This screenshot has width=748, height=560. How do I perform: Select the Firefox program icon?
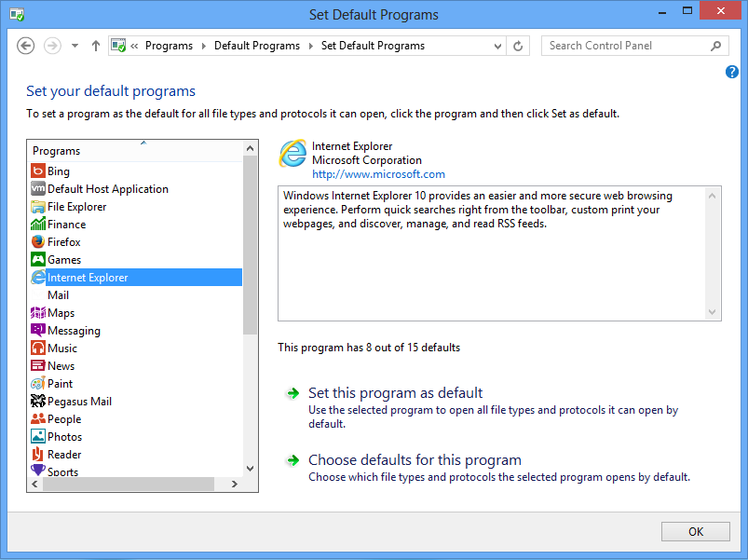pos(38,242)
